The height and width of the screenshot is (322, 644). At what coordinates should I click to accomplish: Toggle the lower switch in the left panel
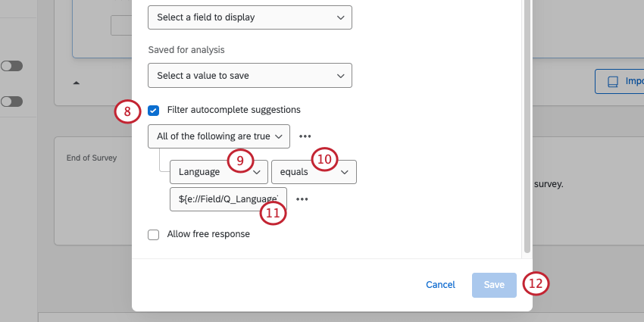pyautogui.click(x=11, y=101)
